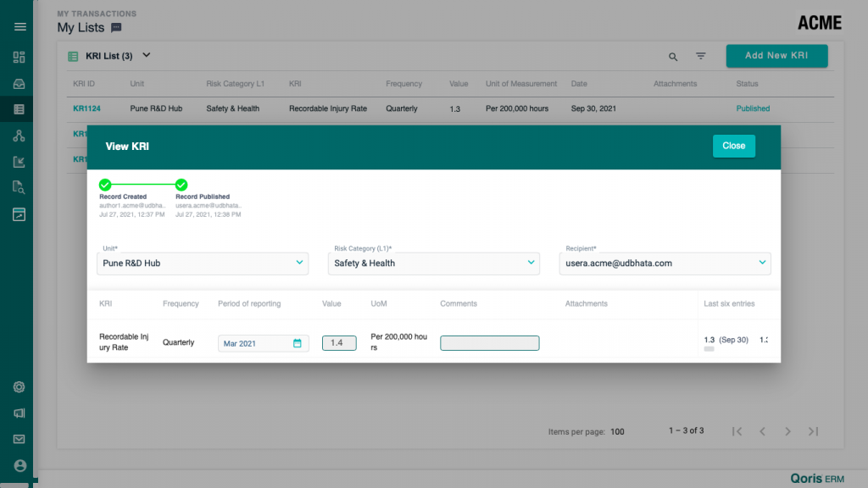This screenshot has height=488, width=868.
Task: Click the Attachments column header in list
Action: (675, 84)
